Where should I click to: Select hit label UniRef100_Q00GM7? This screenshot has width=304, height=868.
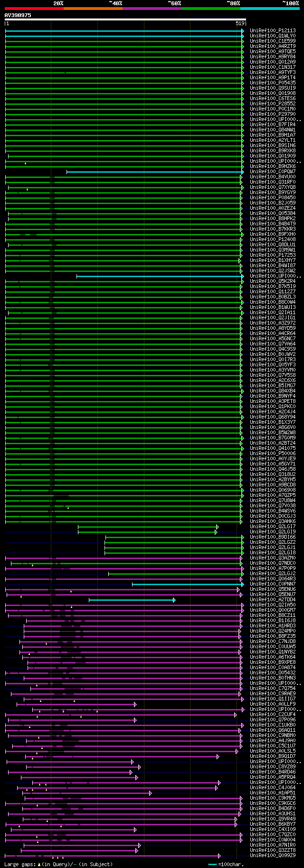(x=273, y=610)
